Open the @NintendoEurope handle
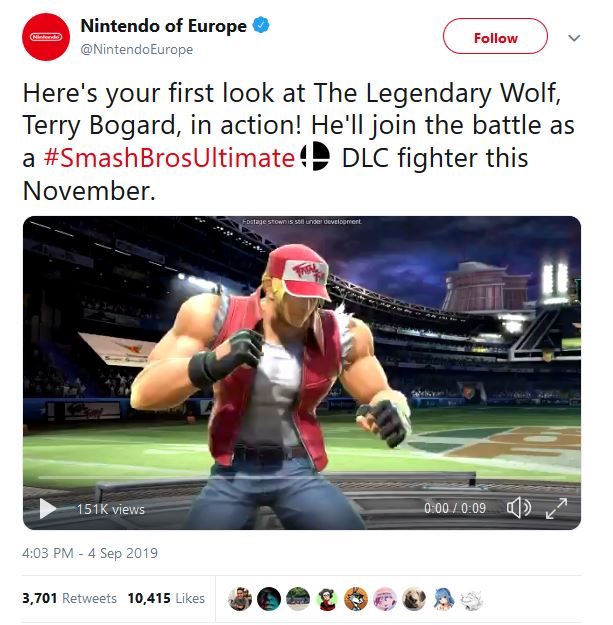Image resolution: width=613 pixels, height=625 pixels. (x=137, y=49)
